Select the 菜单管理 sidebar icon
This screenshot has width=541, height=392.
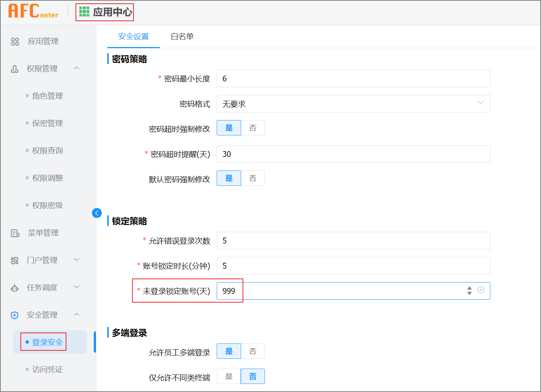coord(15,232)
